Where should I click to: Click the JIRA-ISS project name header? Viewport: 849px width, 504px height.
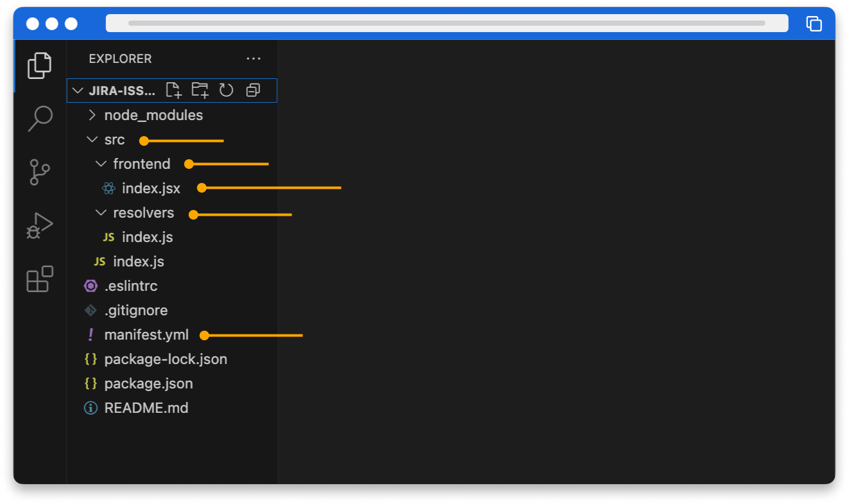tap(122, 91)
